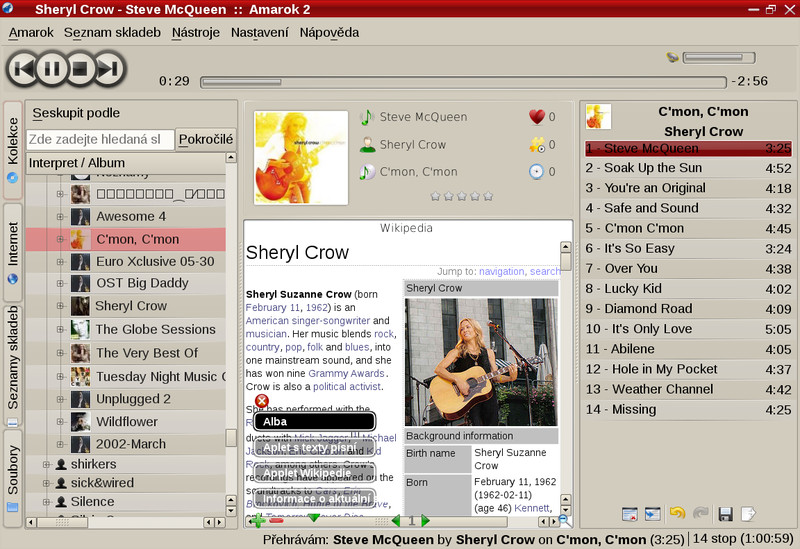This screenshot has height=549, width=800.
Task: Remove applet with the red minus
Action: [276, 521]
